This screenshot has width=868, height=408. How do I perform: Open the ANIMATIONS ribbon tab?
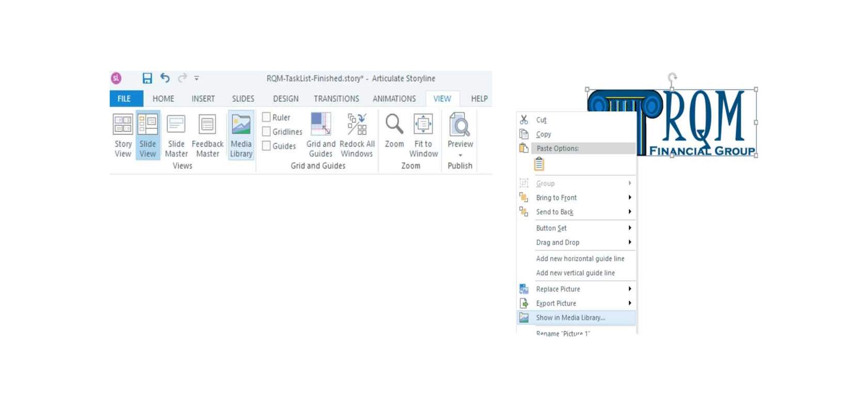click(394, 98)
